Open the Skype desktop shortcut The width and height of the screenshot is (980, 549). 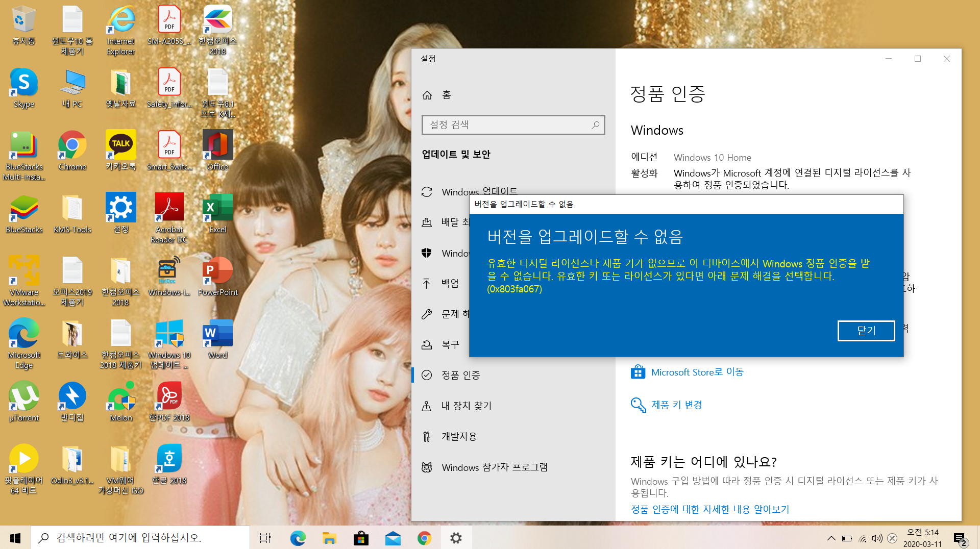click(x=23, y=88)
